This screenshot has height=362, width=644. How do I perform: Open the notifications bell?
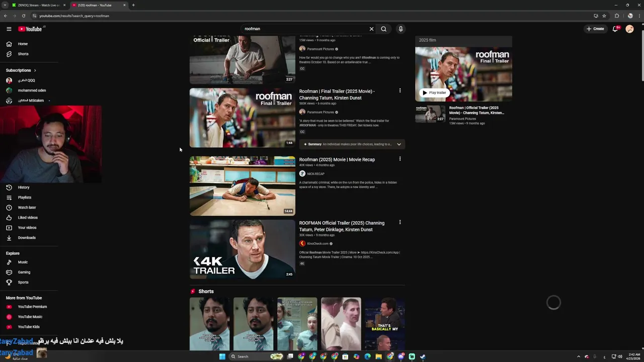[x=615, y=29]
